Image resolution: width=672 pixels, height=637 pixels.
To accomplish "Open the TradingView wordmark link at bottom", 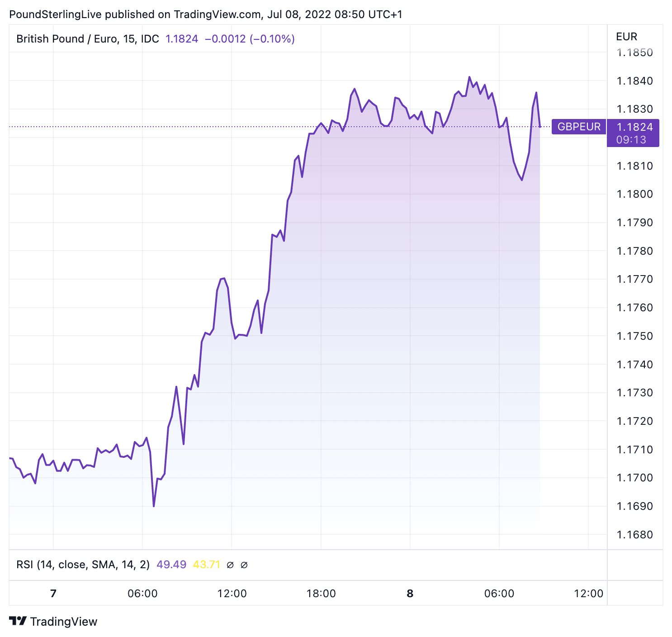I will (64, 622).
